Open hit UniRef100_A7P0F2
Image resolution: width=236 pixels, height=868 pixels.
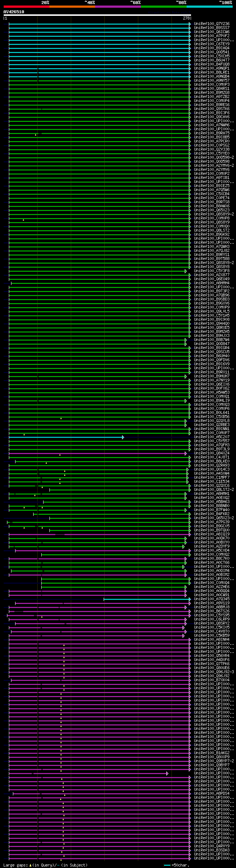[212, 36]
